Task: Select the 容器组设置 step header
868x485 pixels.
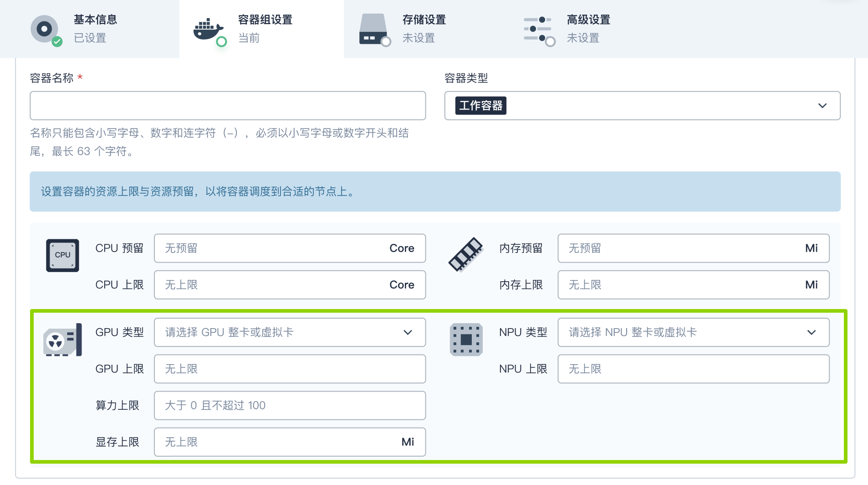Action: [x=264, y=29]
